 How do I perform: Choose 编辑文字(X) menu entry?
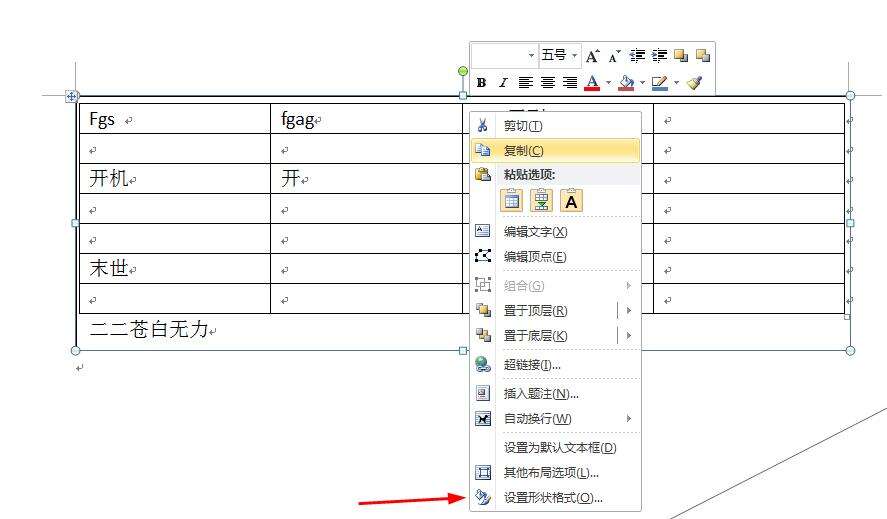pos(556,231)
